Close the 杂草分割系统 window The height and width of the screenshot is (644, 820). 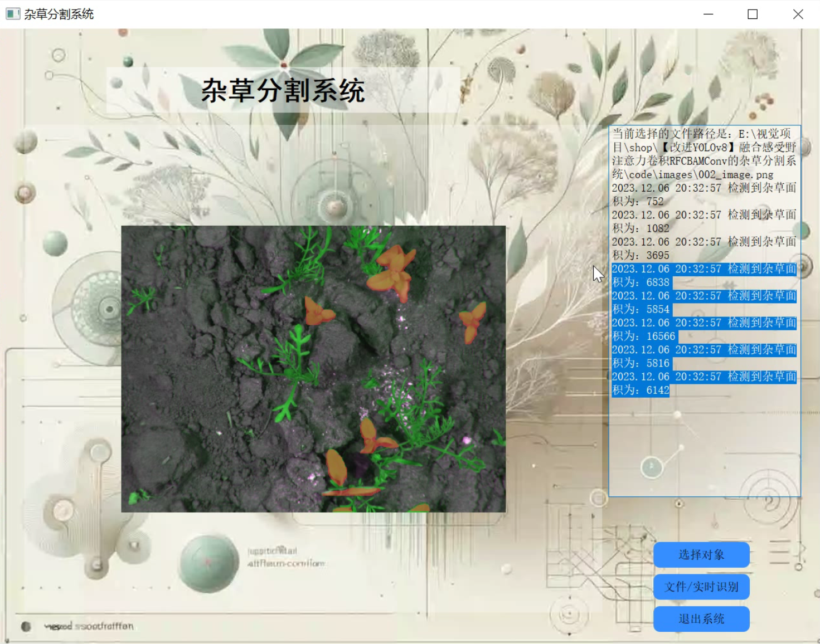(798, 14)
